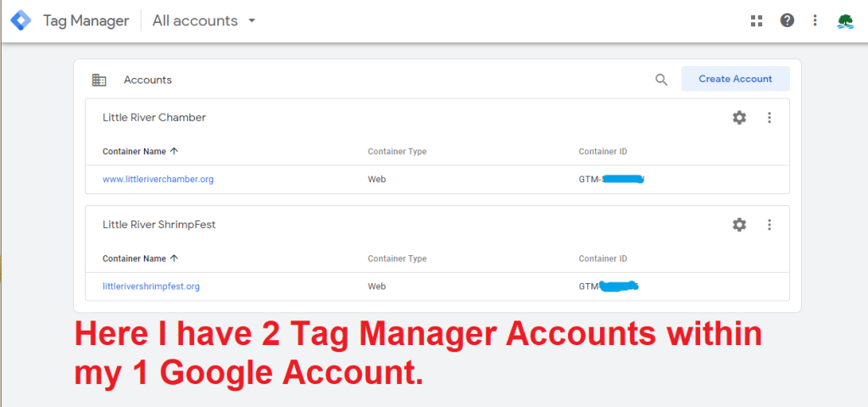Click the GTM container ID of littleriverchamber.org
The width and height of the screenshot is (868, 407).
(x=612, y=179)
